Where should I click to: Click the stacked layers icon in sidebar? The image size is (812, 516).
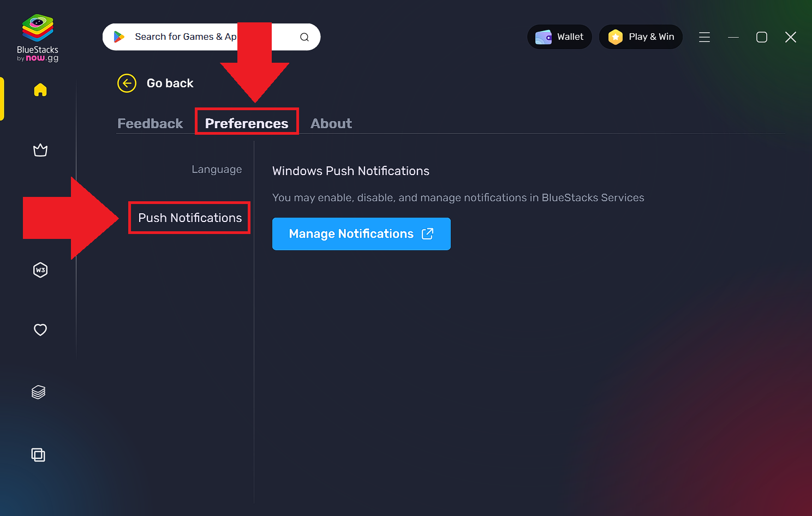click(x=38, y=392)
